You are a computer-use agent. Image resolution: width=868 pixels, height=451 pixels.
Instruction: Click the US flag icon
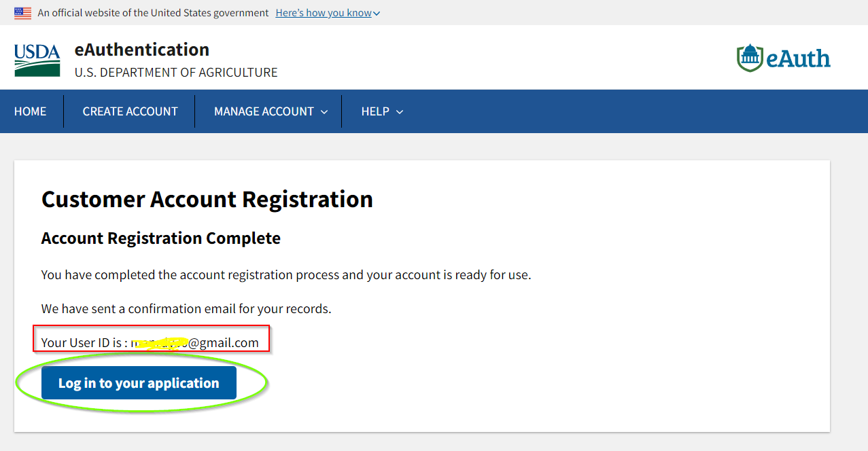pos(22,13)
